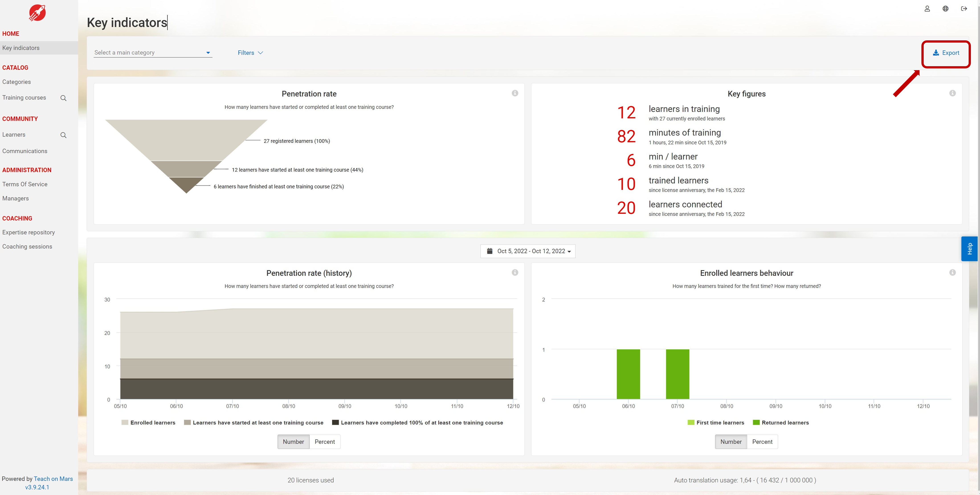Toggle the Returned learners legend

[781, 423]
